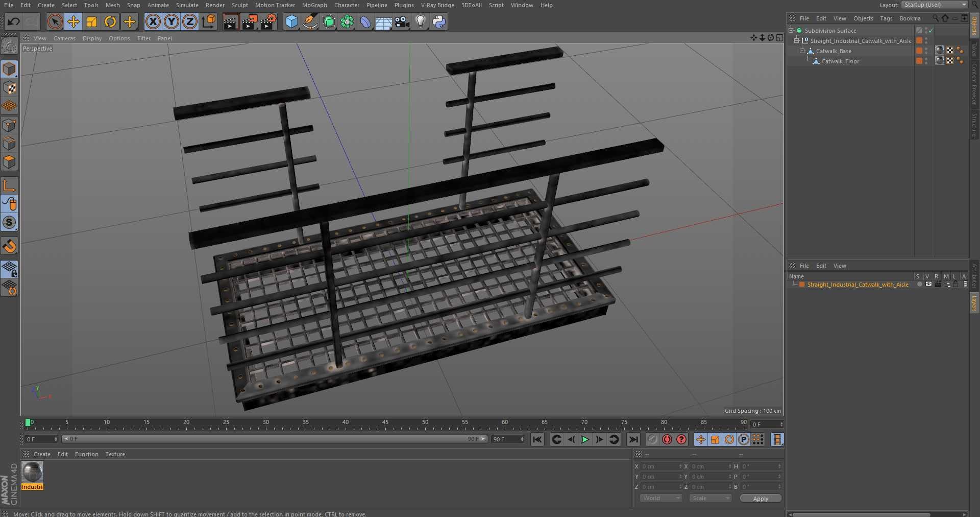Toggle Subdivision Surface enable checkmark
Viewport: 980px width, 517px height.
pyautogui.click(x=931, y=31)
